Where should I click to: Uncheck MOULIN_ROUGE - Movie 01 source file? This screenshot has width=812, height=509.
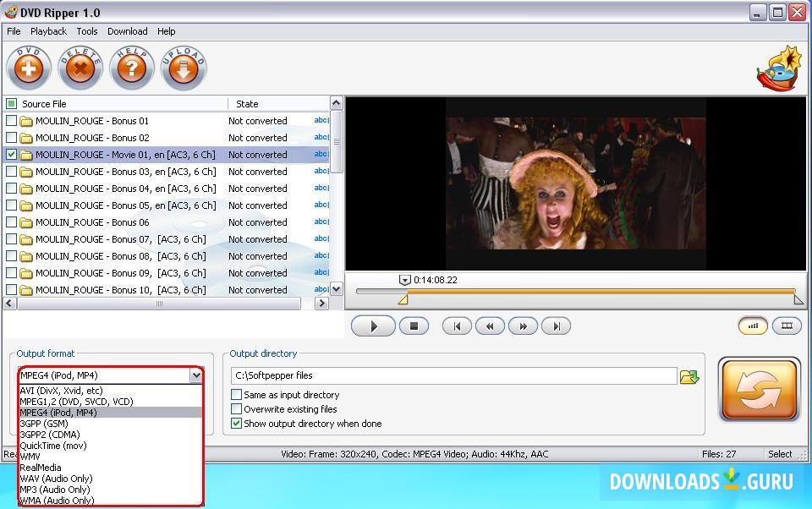[10, 154]
